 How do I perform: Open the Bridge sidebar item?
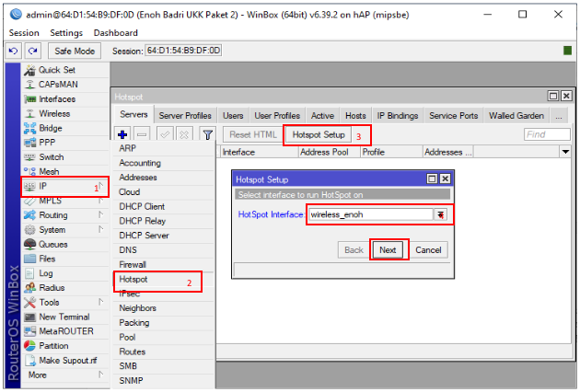(65, 128)
